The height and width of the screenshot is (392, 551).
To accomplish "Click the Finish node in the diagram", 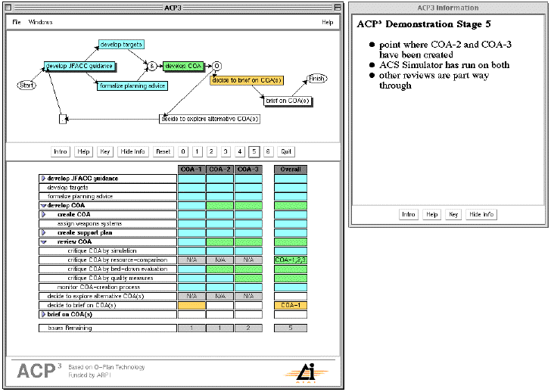I will (317, 78).
